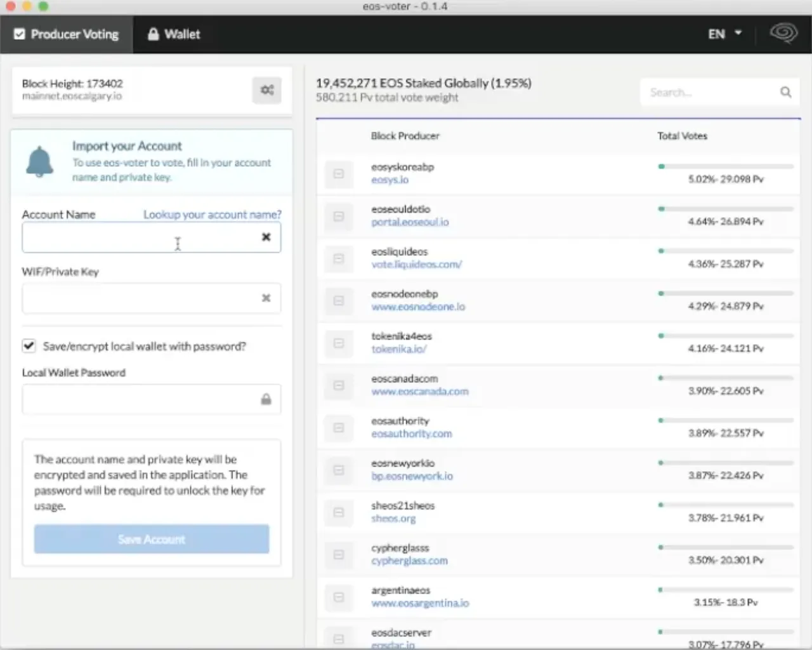Focus the WIF/Private Key input field
Image resolution: width=812 pixels, height=650 pixels.
point(152,298)
